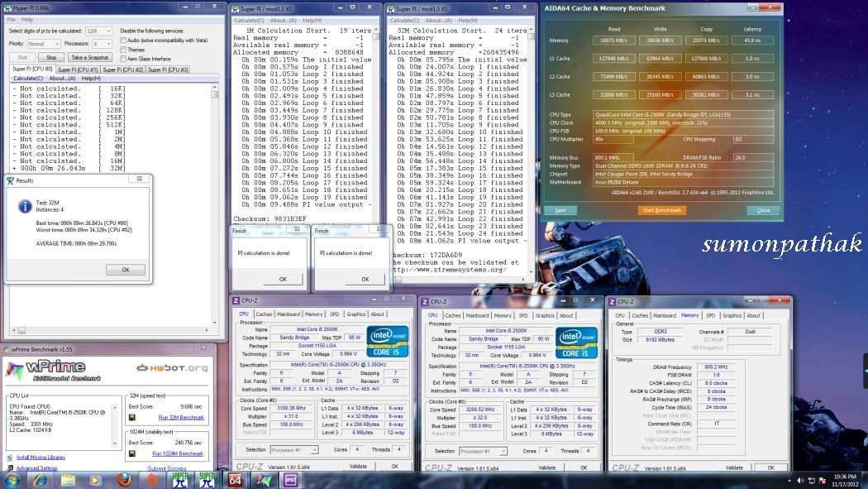The width and height of the screenshot is (868, 489).
Task: Open Processor #1 selection in middle CPU-Z
Action: click(483, 451)
